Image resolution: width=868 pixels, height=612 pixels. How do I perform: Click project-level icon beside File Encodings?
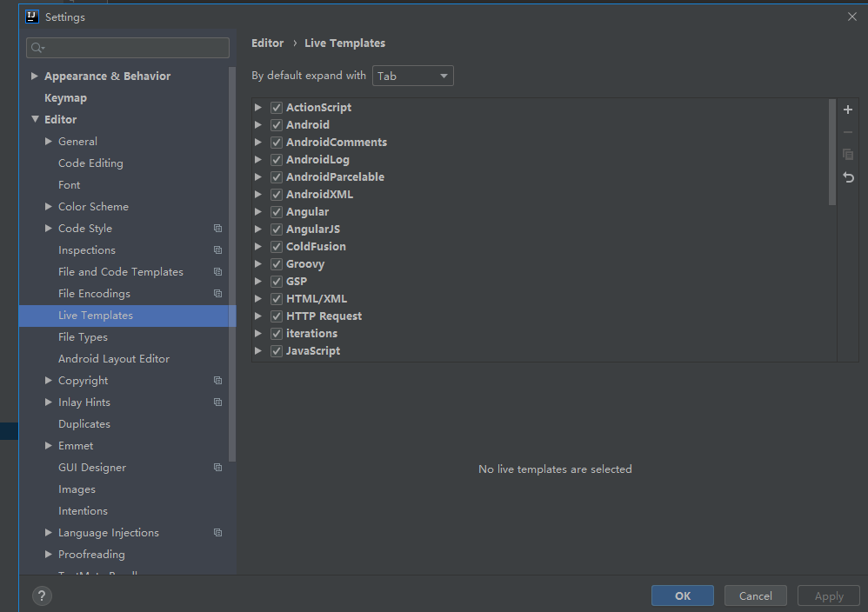[217, 293]
